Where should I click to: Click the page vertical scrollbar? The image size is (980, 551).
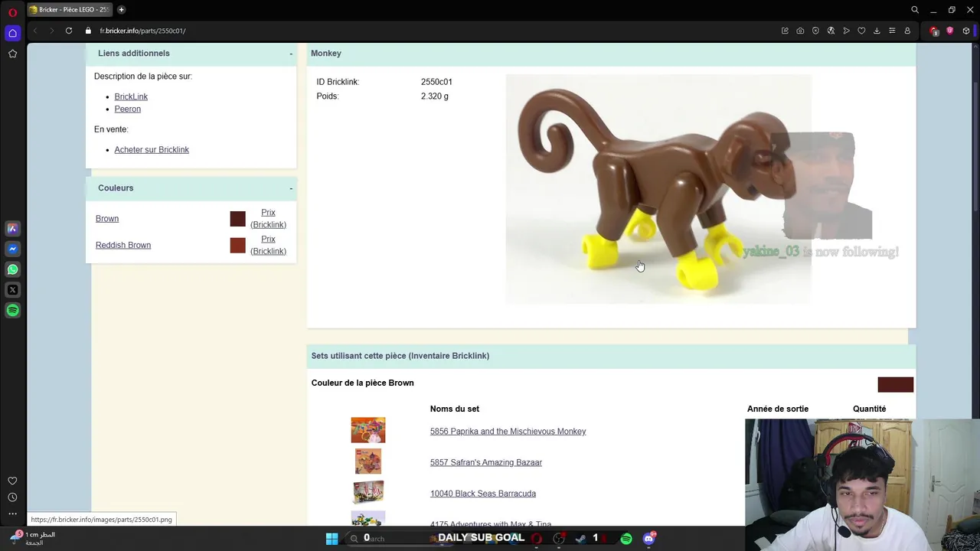(975, 145)
